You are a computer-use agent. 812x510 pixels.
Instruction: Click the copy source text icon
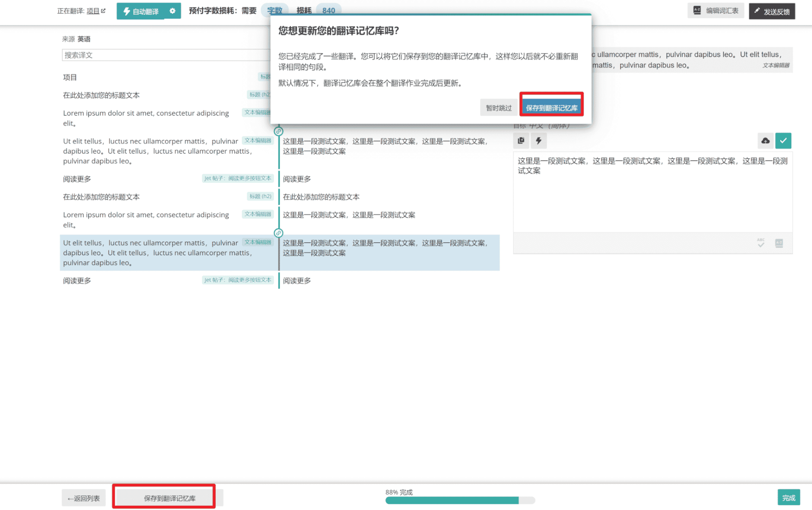tap(521, 140)
